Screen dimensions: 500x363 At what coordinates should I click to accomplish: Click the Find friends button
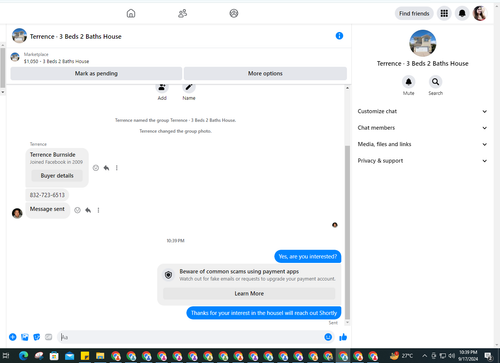414,13
